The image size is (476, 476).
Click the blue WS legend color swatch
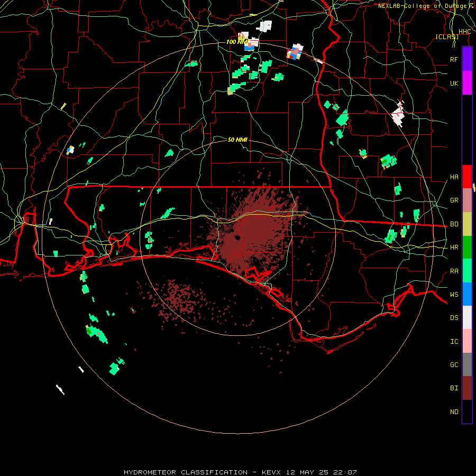coord(467,294)
